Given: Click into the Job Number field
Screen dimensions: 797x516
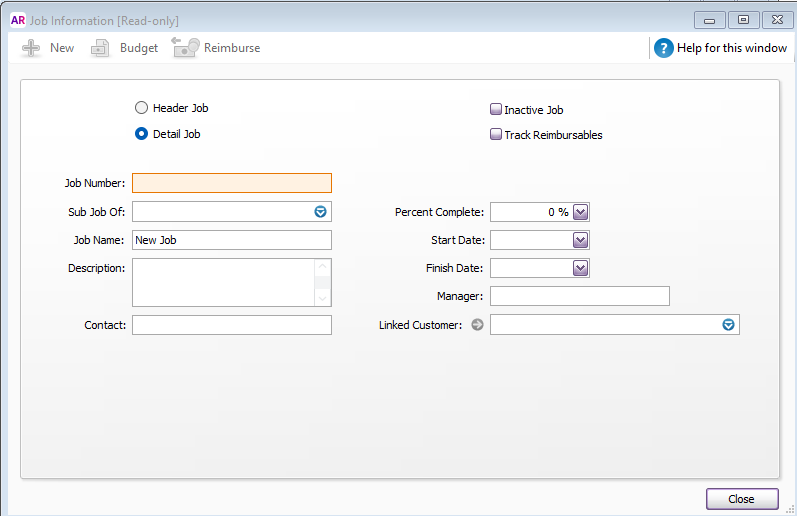Looking at the screenshot, I should point(231,183).
